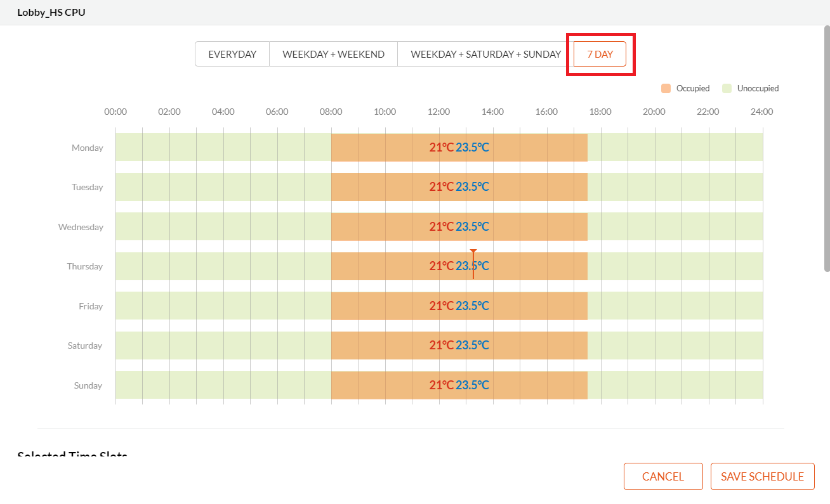Click the Sunday row label

(x=88, y=385)
